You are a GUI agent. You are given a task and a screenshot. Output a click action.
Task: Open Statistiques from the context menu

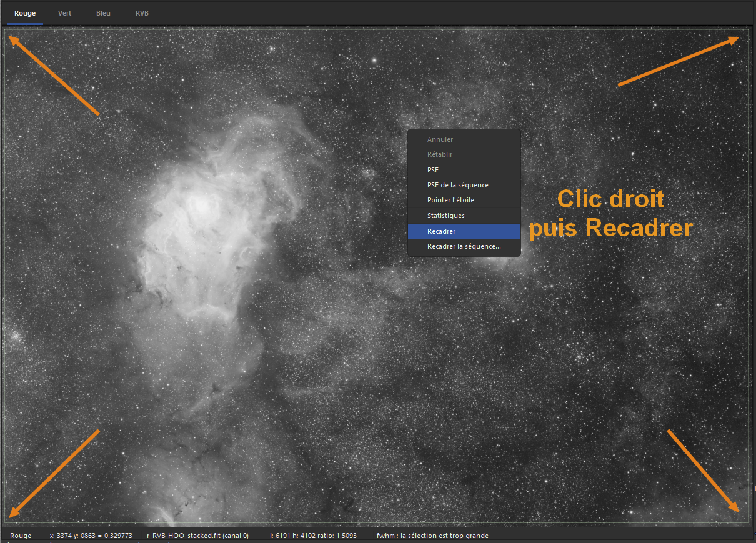click(464, 216)
